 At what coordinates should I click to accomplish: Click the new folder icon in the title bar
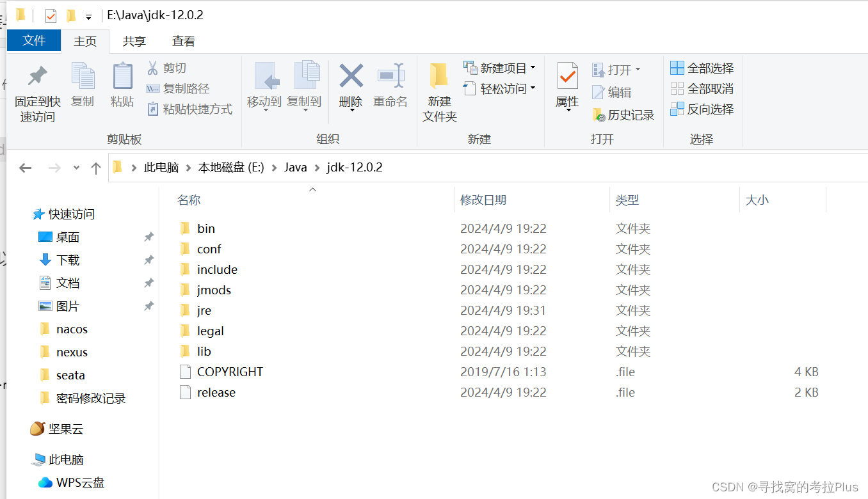click(70, 16)
